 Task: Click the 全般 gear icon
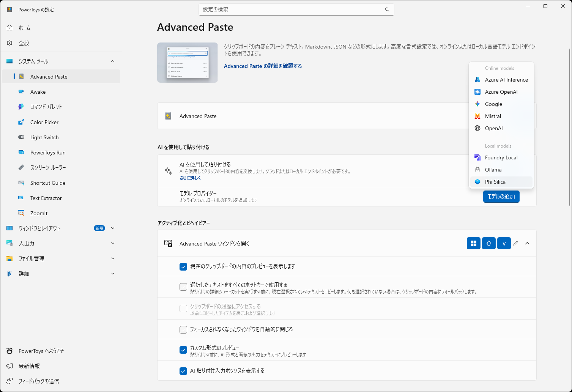coord(9,43)
